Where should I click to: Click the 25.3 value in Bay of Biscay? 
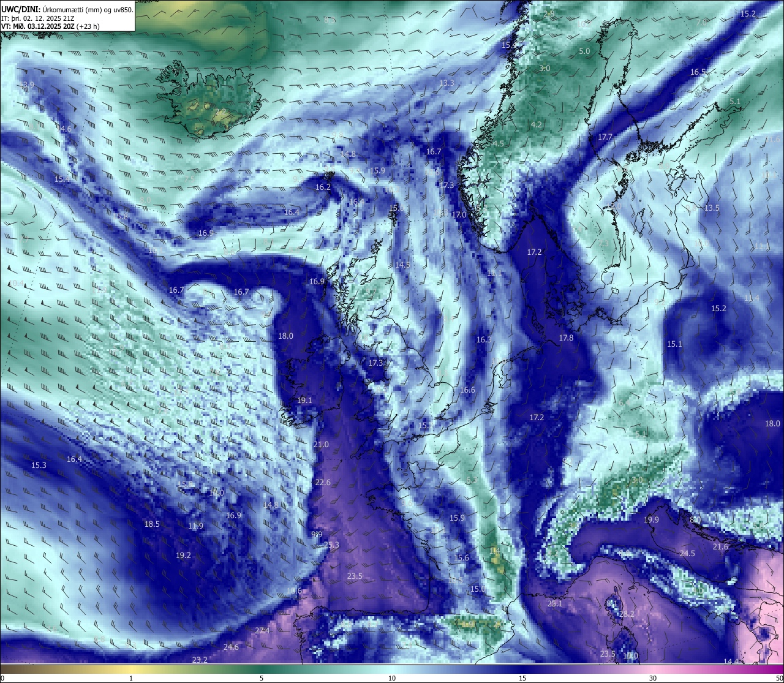coord(331,545)
